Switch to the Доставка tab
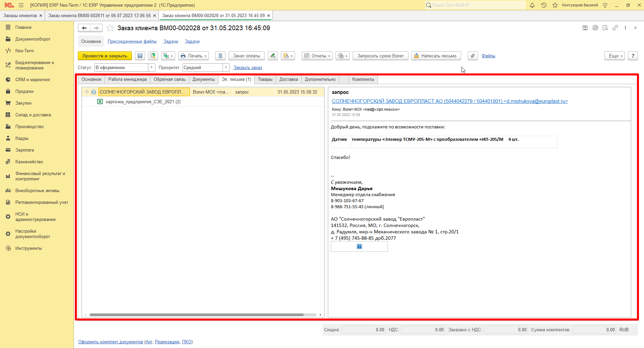The height and width of the screenshot is (348, 644). tap(289, 79)
